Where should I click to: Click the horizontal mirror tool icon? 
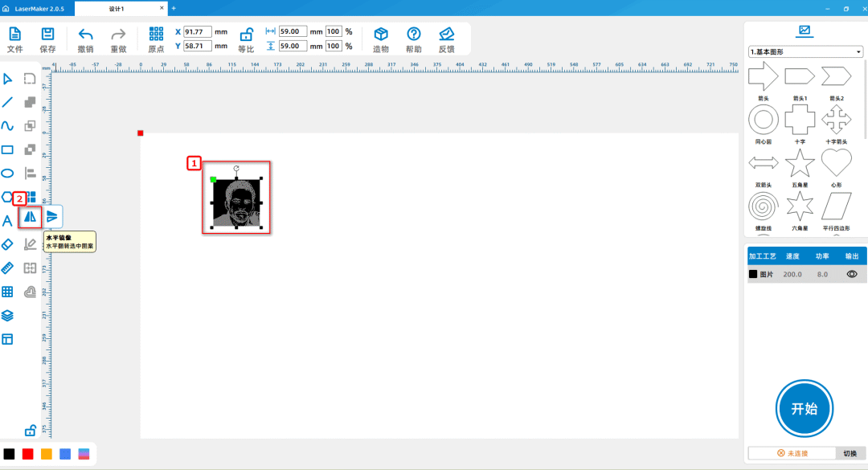coord(31,216)
